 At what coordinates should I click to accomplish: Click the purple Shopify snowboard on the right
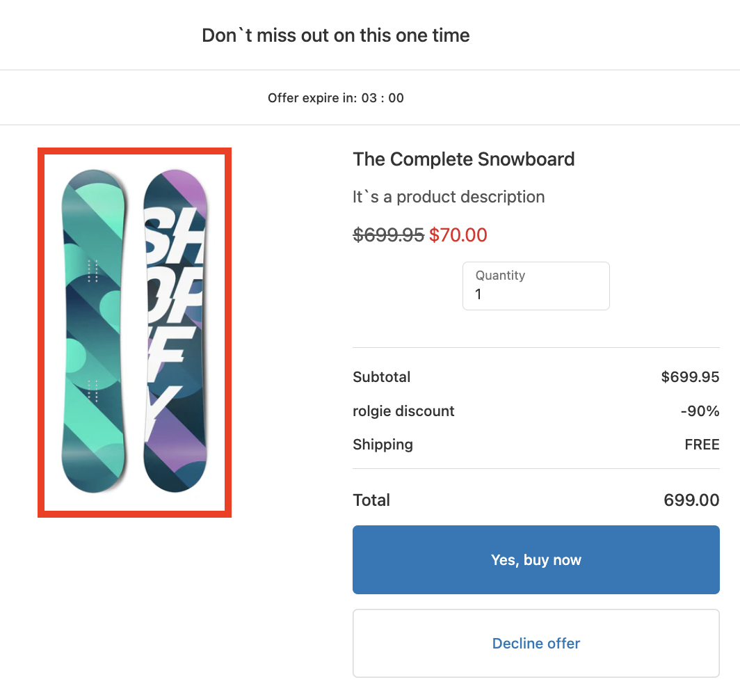pyautogui.click(x=175, y=331)
